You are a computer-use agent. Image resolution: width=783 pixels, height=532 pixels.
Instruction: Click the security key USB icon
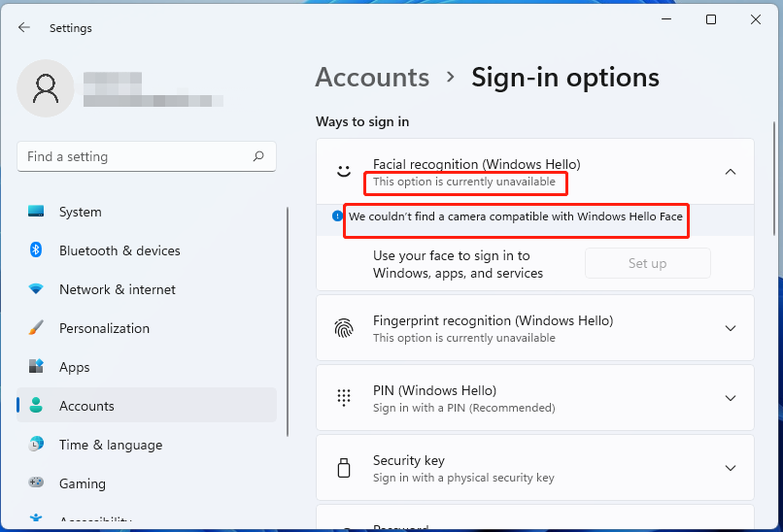pos(344,468)
